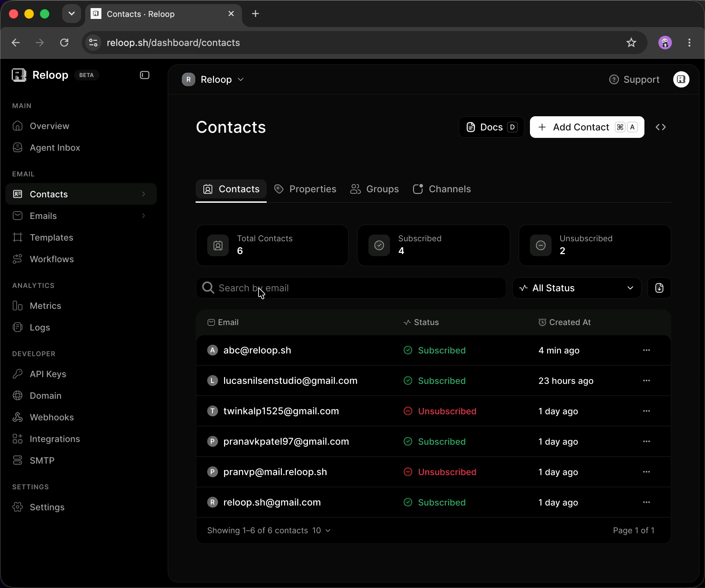Open a new browser tab
This screenshot has height=588, width=705.
[x=256, y=14]
